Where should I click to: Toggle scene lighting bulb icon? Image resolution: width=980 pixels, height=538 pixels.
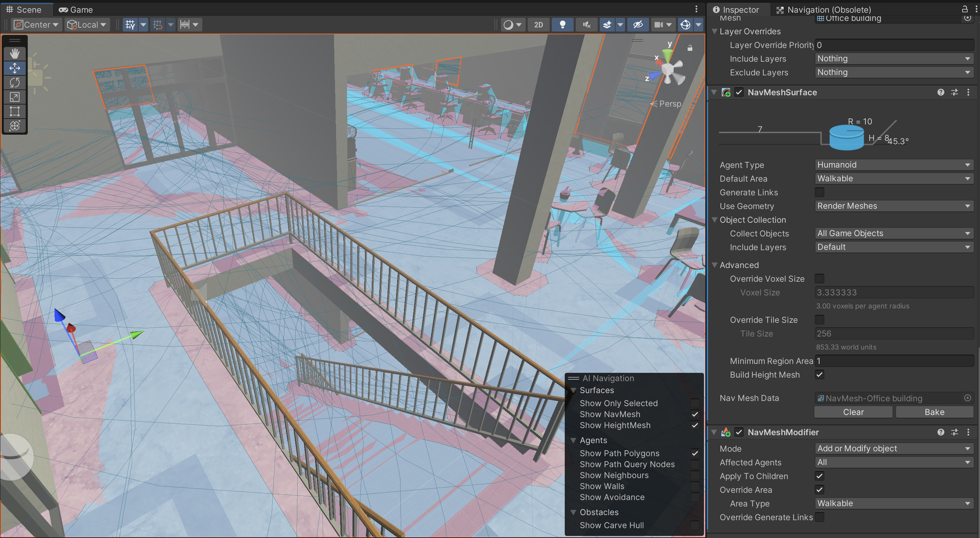pos(562,25)
